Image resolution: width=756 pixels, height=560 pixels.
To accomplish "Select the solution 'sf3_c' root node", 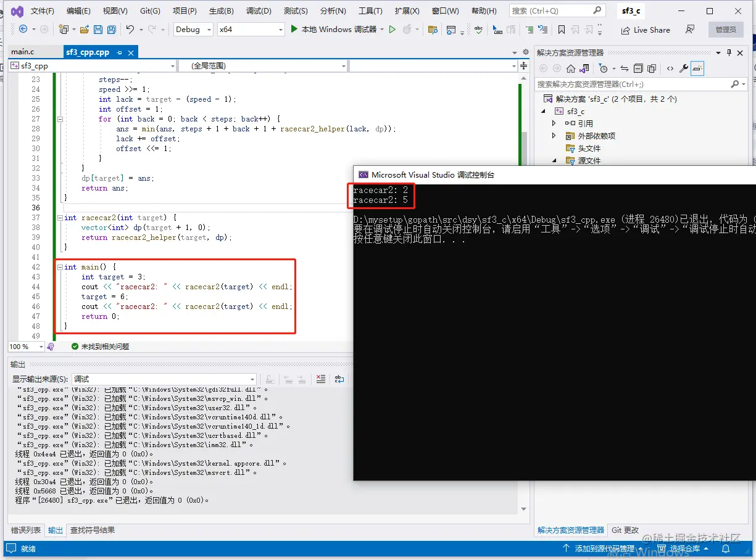I will pos(610,99).
